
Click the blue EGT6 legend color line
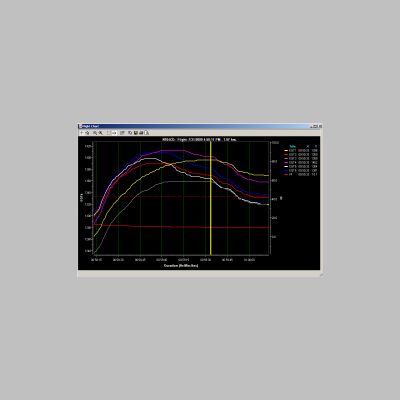point(286,170)
